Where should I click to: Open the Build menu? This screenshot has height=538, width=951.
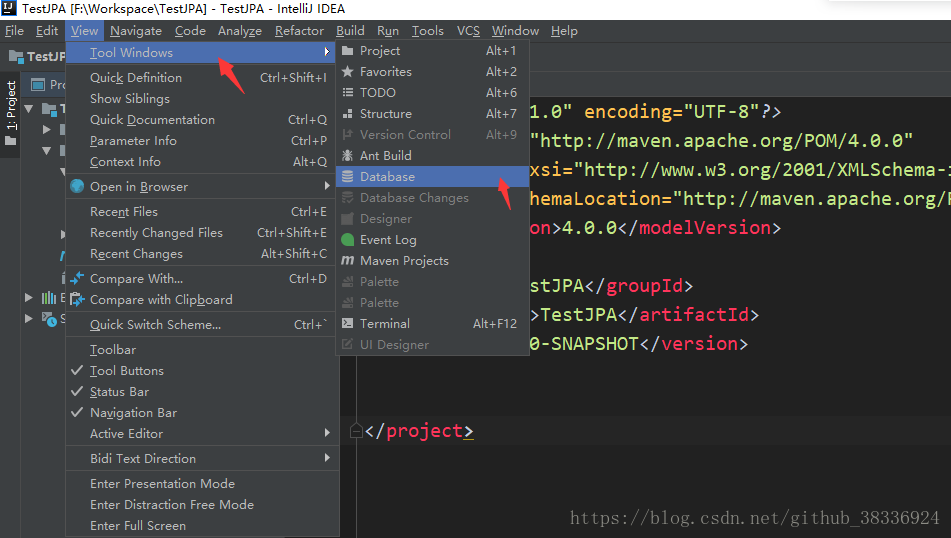coord(350,31)
